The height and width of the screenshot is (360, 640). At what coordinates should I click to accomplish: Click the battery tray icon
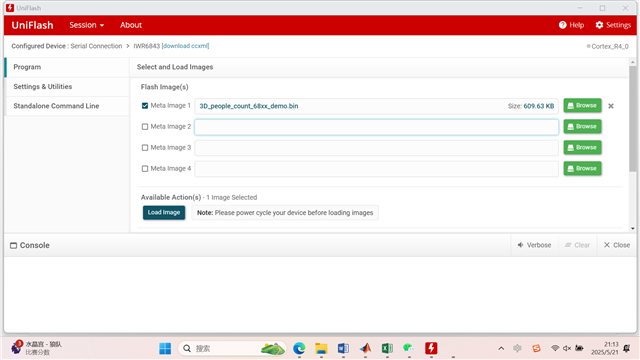tap(579, 348)
